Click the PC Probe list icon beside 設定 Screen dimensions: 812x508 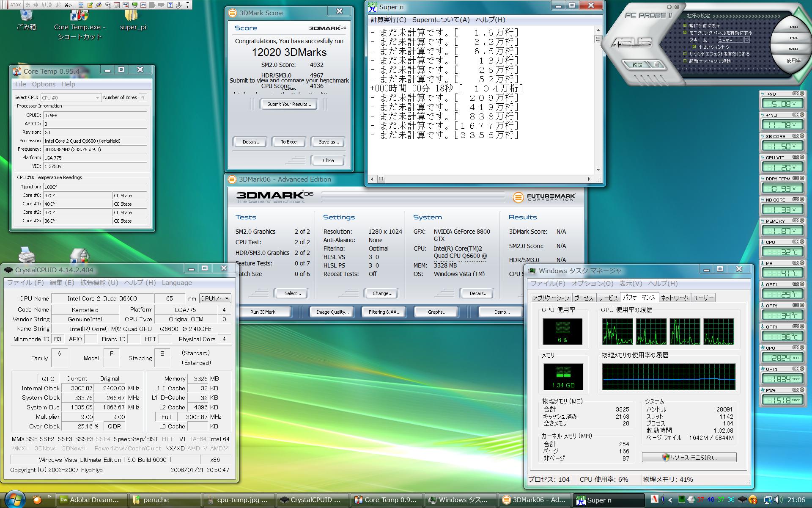click(x=656, y=65)
